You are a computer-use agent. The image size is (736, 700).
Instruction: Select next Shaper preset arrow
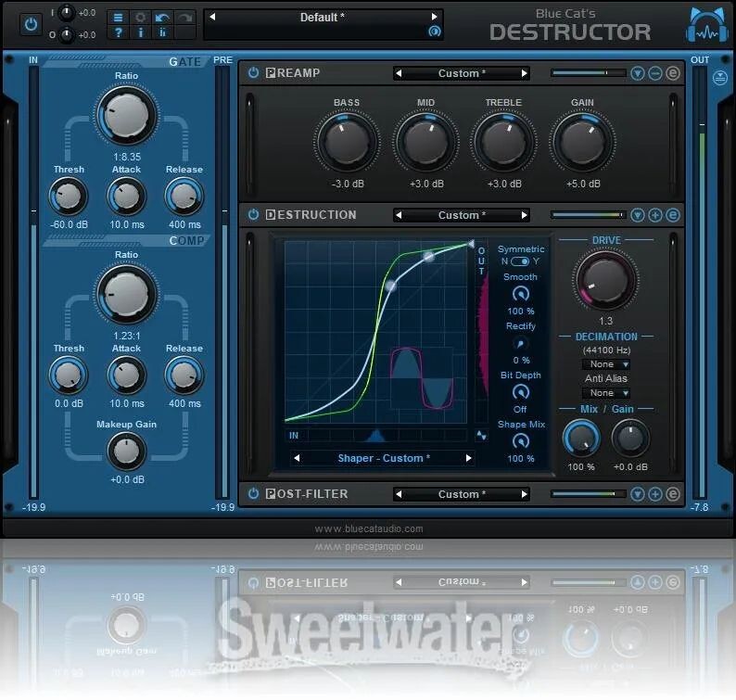coord(468,458)
